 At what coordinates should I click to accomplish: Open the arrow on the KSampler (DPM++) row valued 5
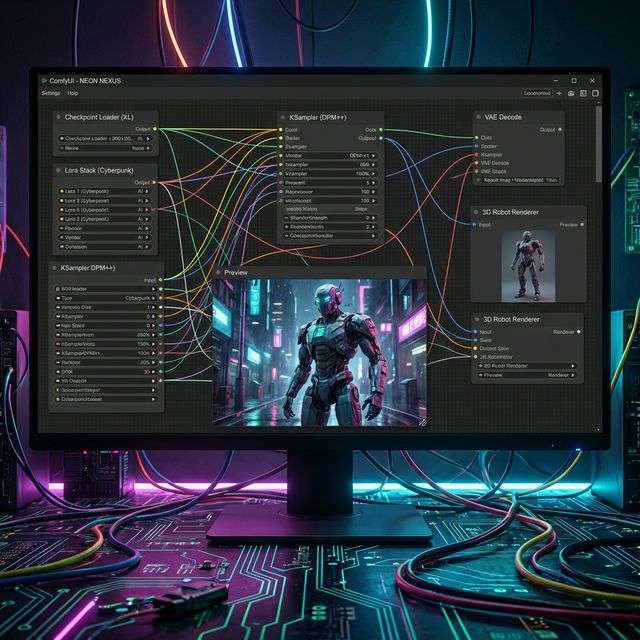[373, 183]
